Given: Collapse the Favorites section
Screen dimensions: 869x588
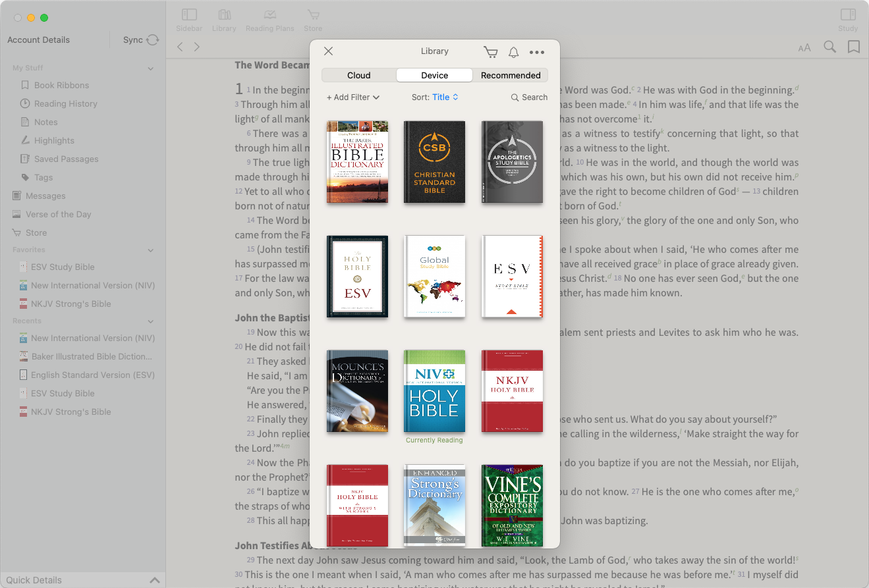Looking at the screenshot, I should click(151, 250).
